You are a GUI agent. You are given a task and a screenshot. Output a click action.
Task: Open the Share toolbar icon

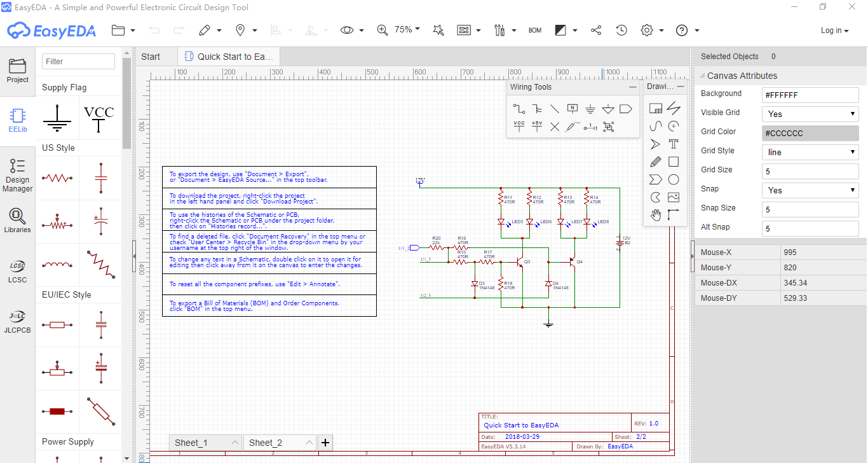click(596, 30)
